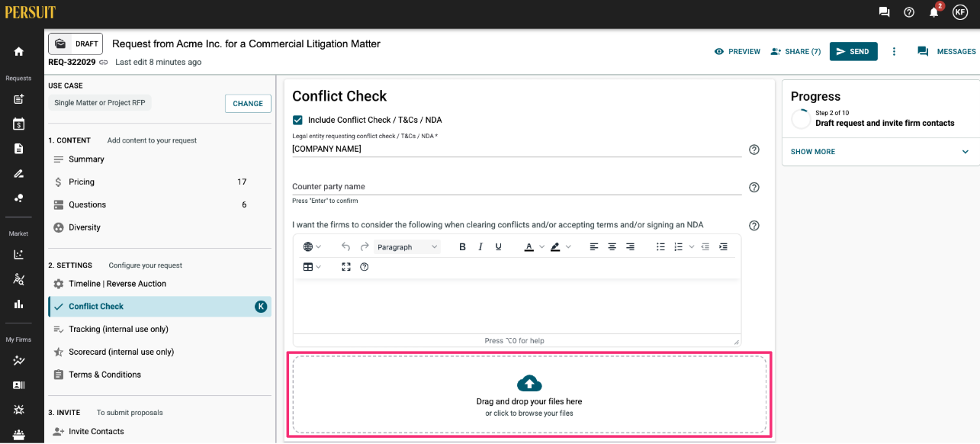Open the text color dropdown arrow
This screenshot has width=980, height=444.
click(542, 246)
